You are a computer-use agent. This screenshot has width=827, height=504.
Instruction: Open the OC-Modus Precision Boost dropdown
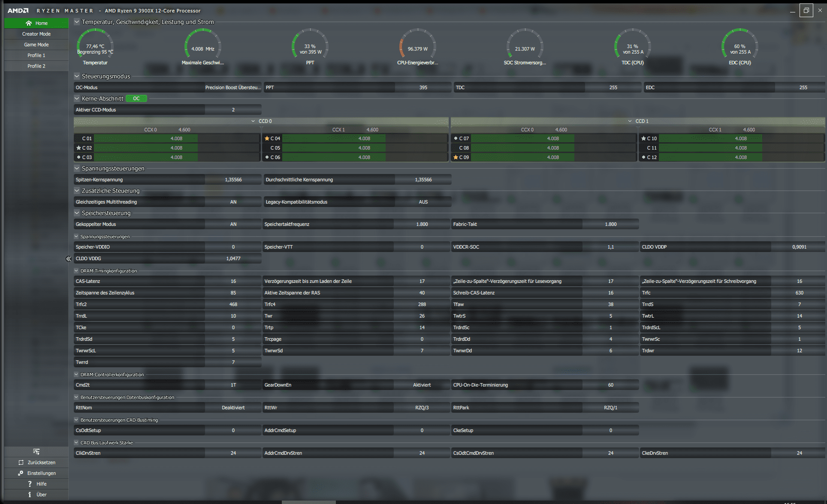point(233,87)
